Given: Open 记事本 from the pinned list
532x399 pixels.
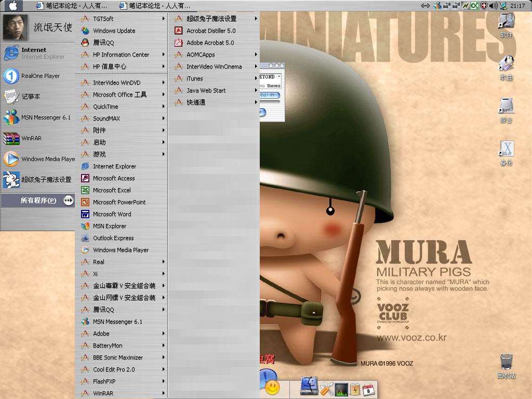Looking at the screenshot, I should [x=37, y=97].
